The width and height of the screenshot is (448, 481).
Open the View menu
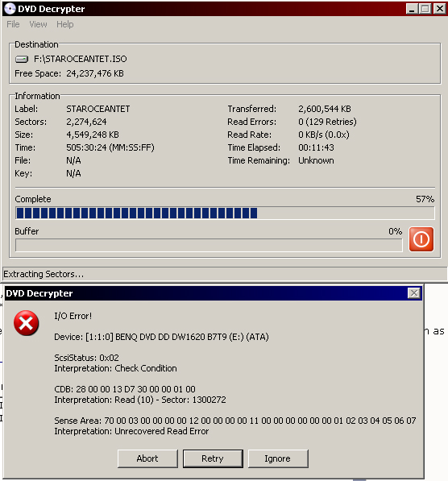click(x=39, y=24)
